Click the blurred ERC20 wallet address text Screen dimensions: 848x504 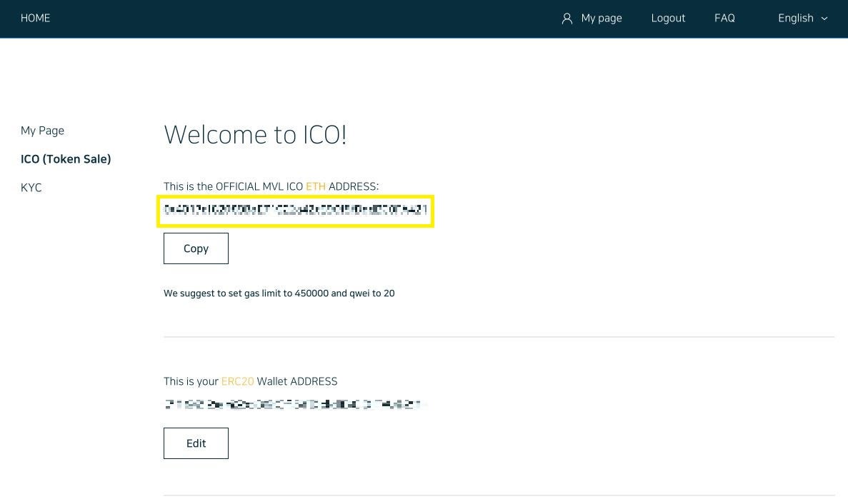pos(293,404)
